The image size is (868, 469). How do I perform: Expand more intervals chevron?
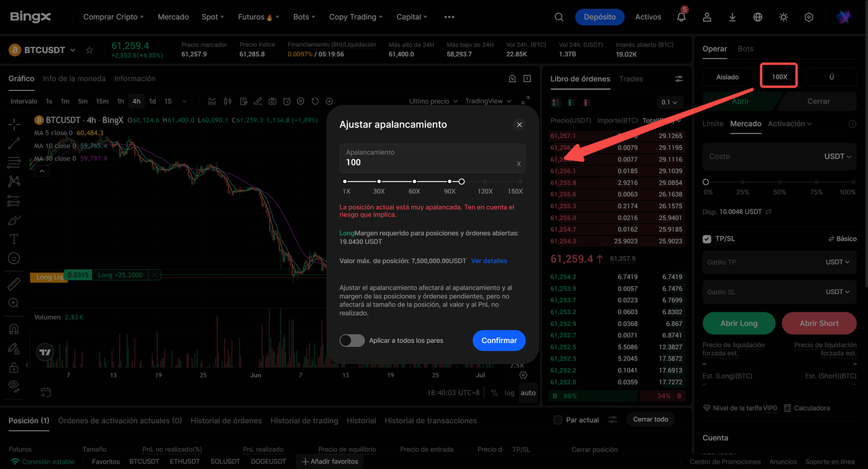pyautogui.click(x=184, y=102)
